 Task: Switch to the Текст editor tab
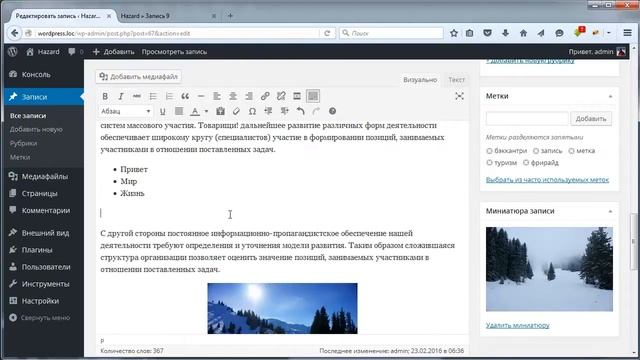[x=456, y=80]
